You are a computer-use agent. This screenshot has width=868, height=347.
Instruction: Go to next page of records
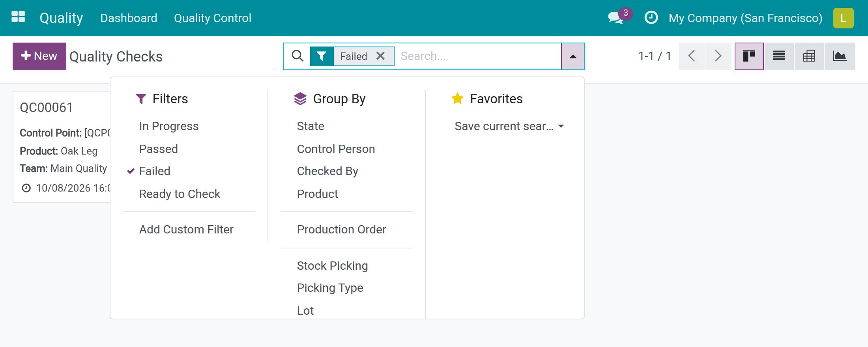718,56
